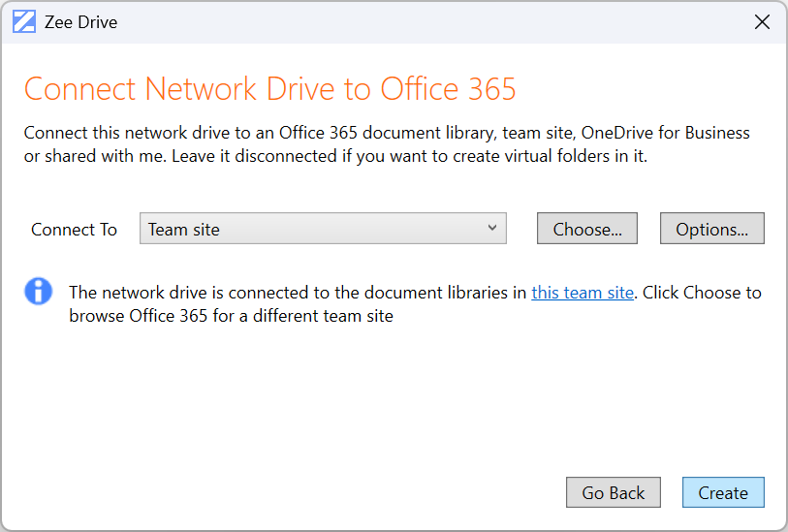
Task: Select the 'Team site' text in combo box
Action: click(x=184, y=230)
